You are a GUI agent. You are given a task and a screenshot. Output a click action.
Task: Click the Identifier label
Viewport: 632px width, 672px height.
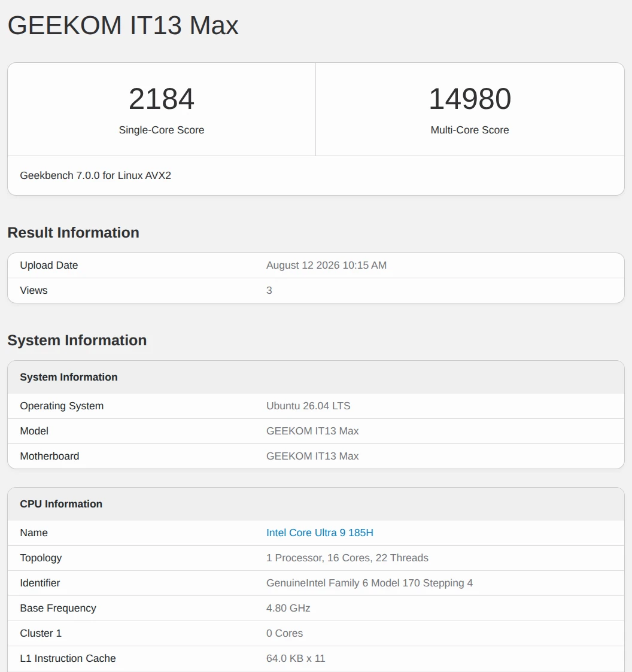tap(40, 583)
